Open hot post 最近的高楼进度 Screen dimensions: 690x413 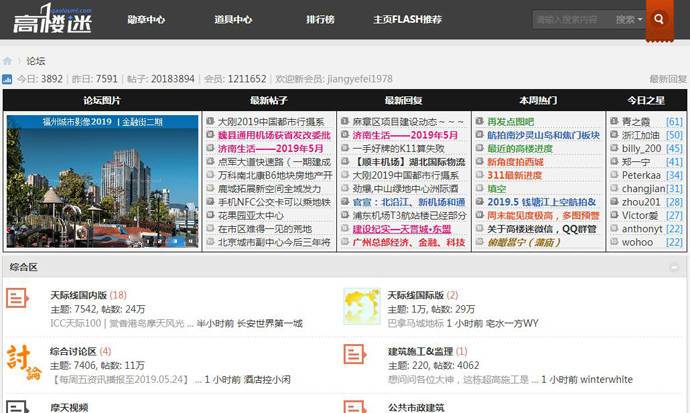point(520,149)
